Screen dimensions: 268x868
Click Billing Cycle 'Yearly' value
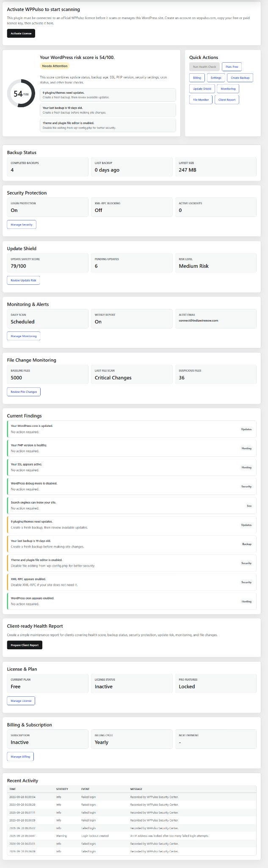[x=102, y=742]
